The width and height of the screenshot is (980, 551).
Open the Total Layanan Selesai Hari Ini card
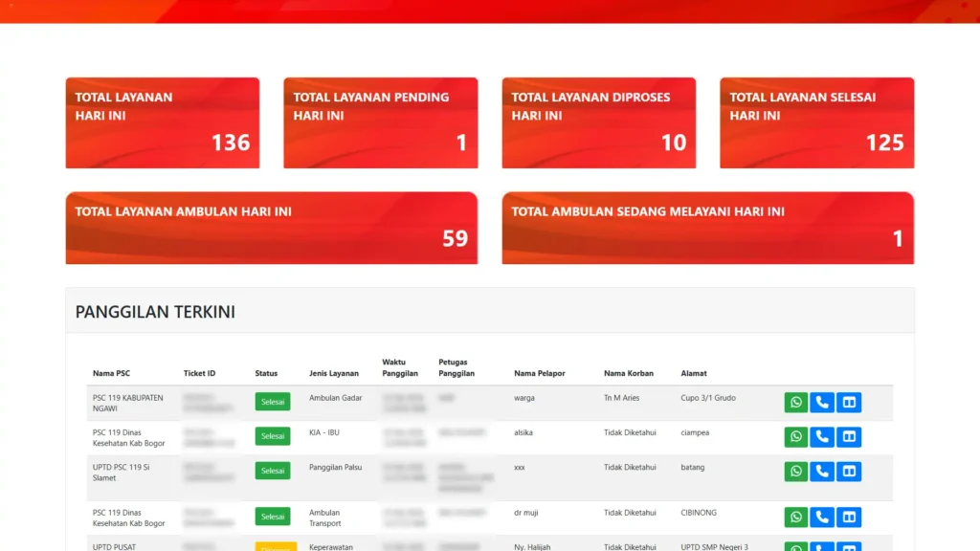tap(816, 122)
